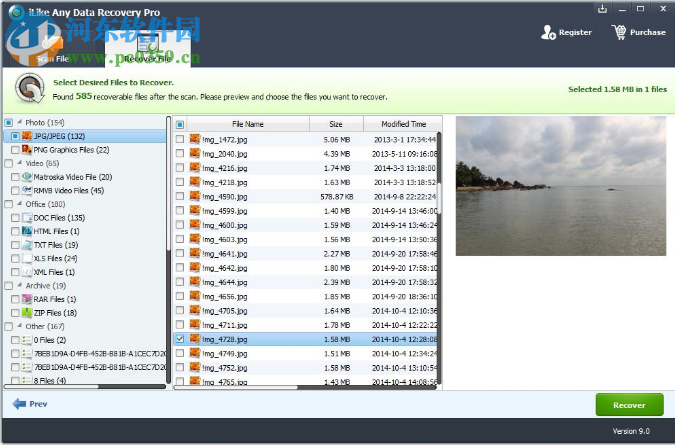Click the image icon of Img_1472.jpg
Image resolution: width=675 pixels, height=445 pixels.
(195, 139)
